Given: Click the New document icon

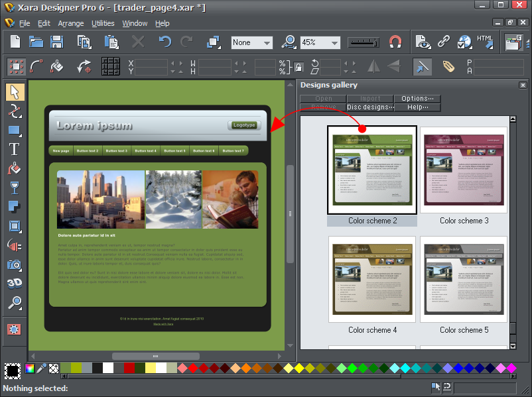Looking at the screenshot, I should click(x=15, y=42).
